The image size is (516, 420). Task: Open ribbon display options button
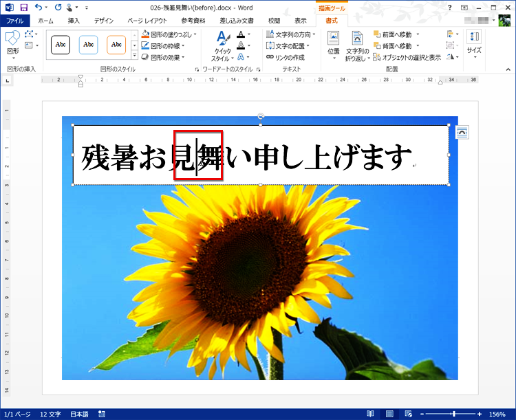[x=464, y=8]
